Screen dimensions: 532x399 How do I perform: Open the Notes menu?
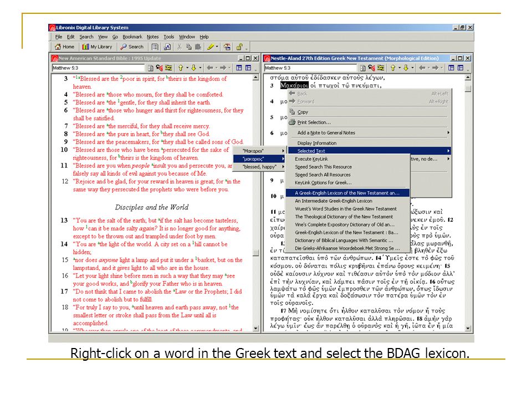click(153, 37)
